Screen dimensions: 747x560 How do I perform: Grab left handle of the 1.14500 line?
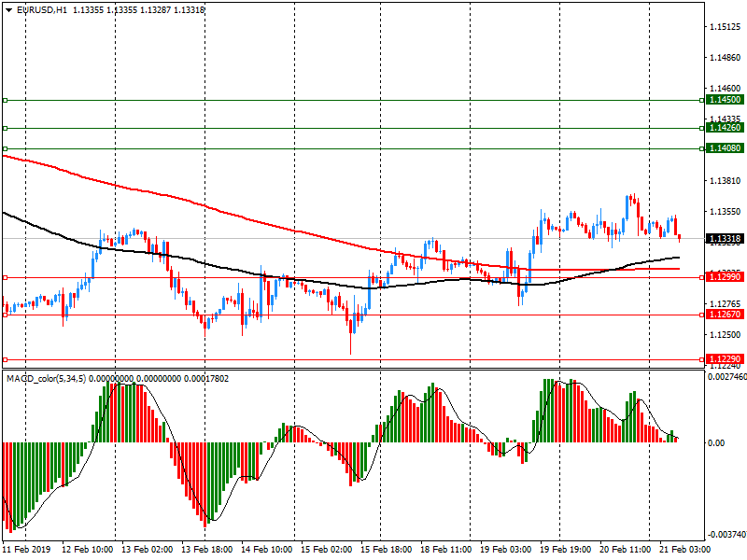(x=6, y=100)
